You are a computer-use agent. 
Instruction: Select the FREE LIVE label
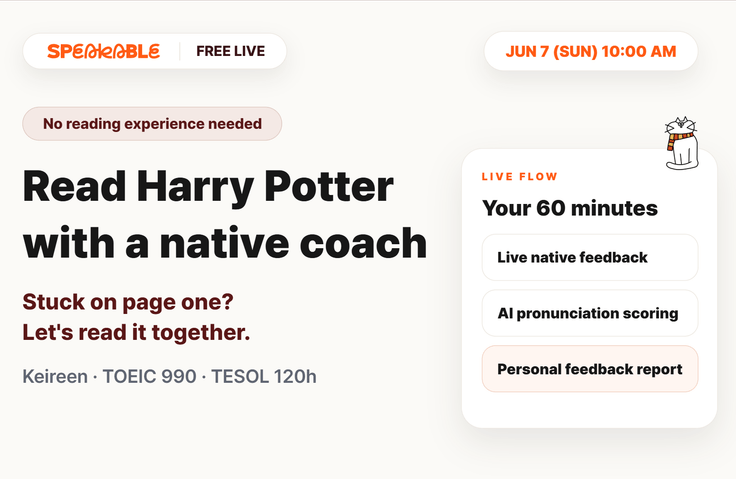(x=230, y=51)
